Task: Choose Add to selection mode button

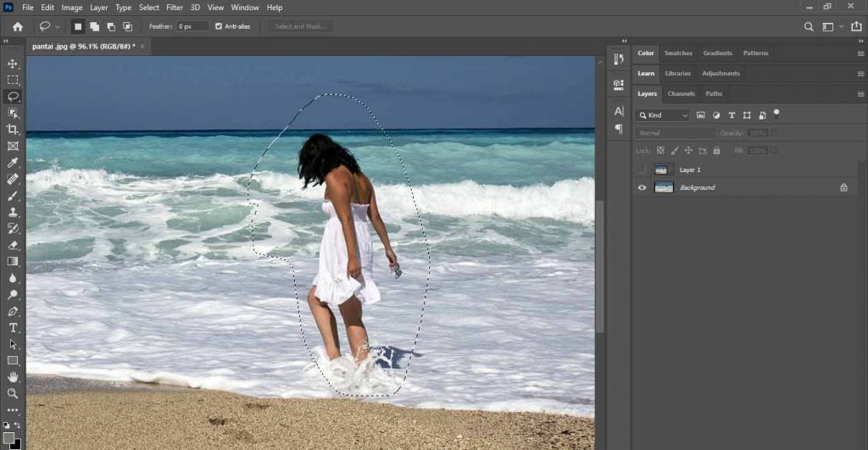Action: coord(95,26)
